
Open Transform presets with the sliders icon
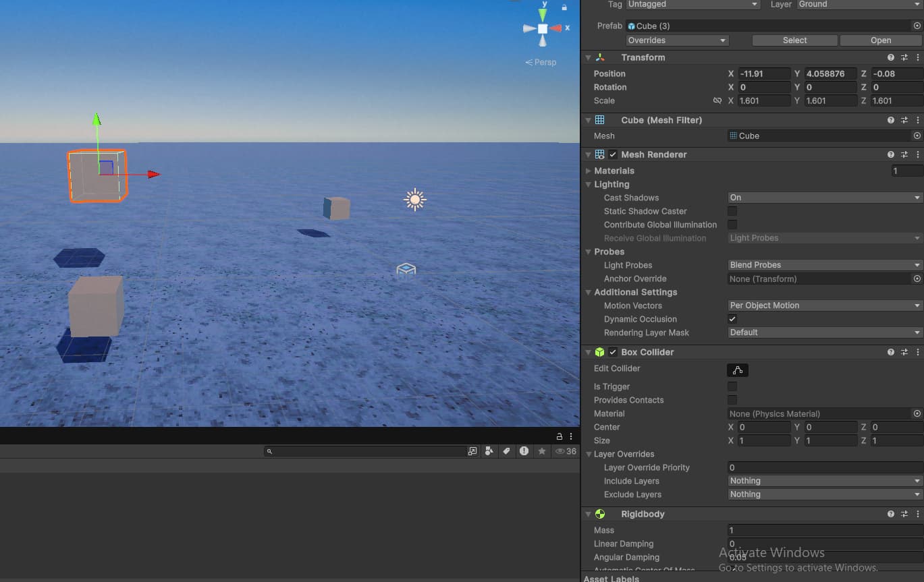904,57
